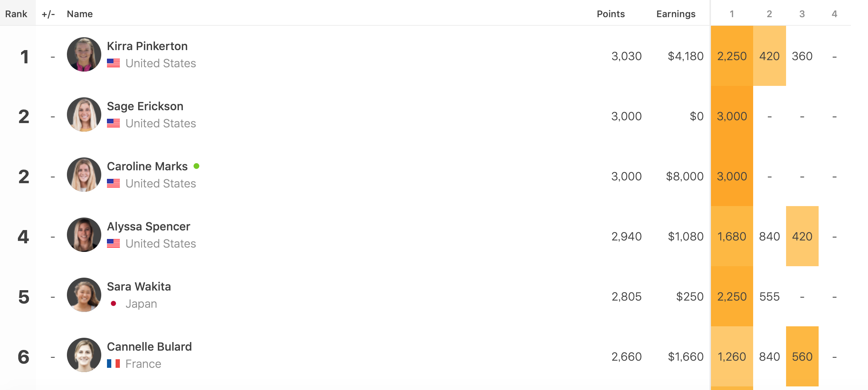Click the Japan flag icon
This screenshot has height=390, width=868.
point(113,304)
